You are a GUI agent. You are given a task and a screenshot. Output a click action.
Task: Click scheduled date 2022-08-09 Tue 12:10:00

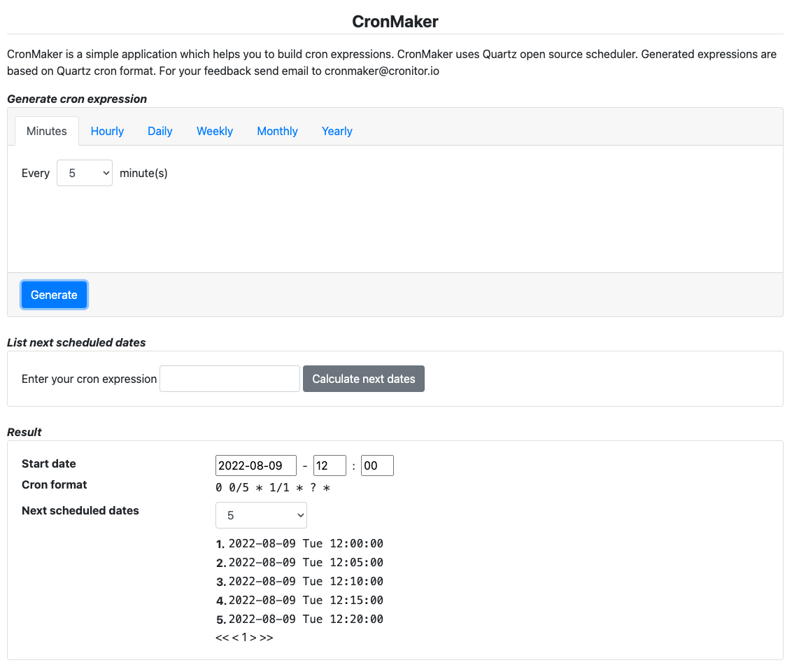pyautogui.click(x=306, y=582)
